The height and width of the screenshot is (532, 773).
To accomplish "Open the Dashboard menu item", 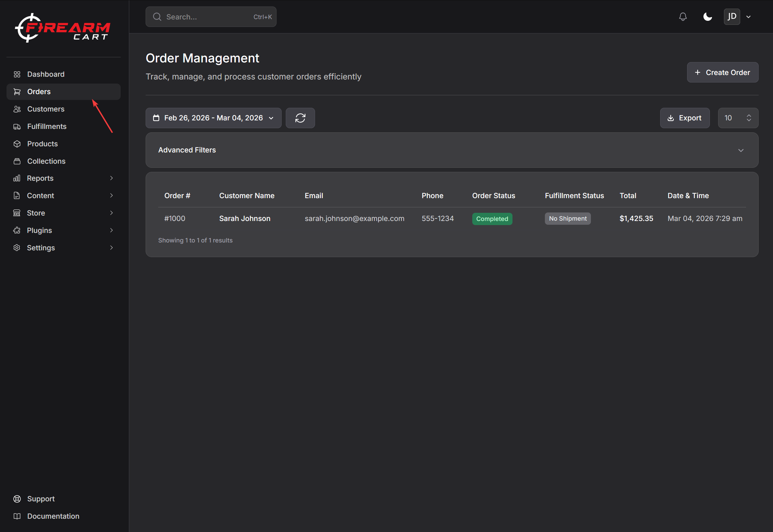I will [63, 74].
